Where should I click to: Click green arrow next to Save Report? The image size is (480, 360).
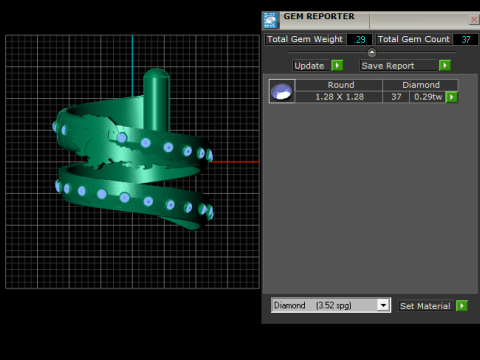tap(445, 65)
